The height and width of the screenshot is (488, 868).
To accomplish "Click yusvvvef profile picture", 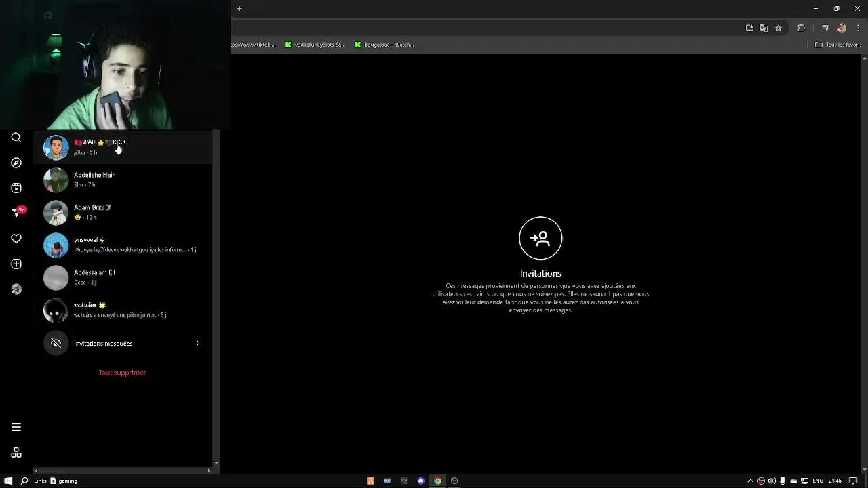I will 56,245.
